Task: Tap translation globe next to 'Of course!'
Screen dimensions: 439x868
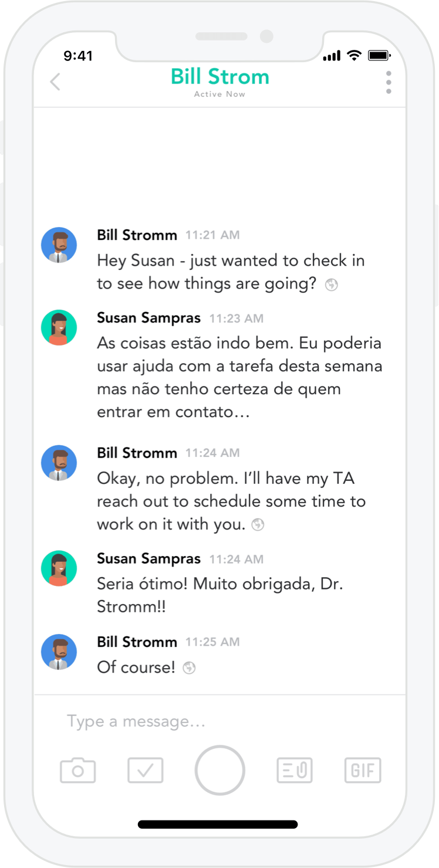Action: coord(189,668)
